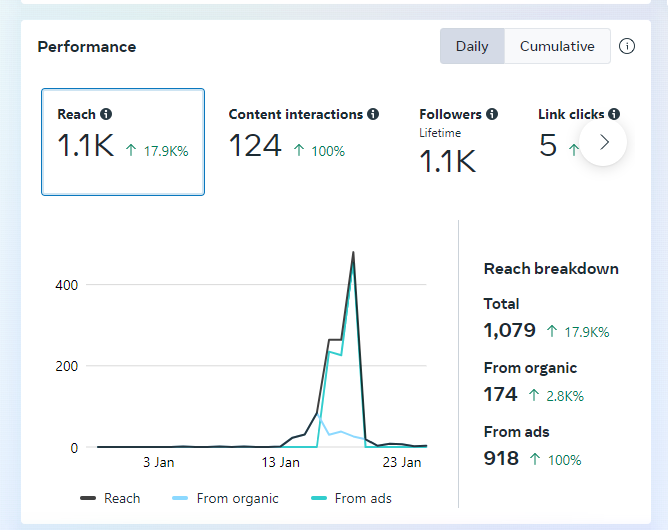
Task: Click From organic value 174
Action: (500, 394)
